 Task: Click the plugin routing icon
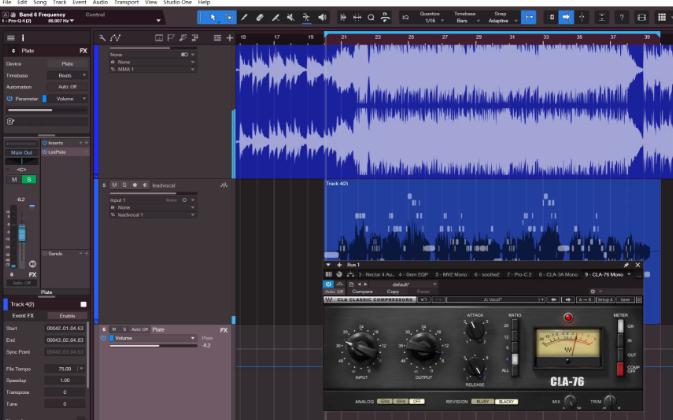(x=350, y=275)
